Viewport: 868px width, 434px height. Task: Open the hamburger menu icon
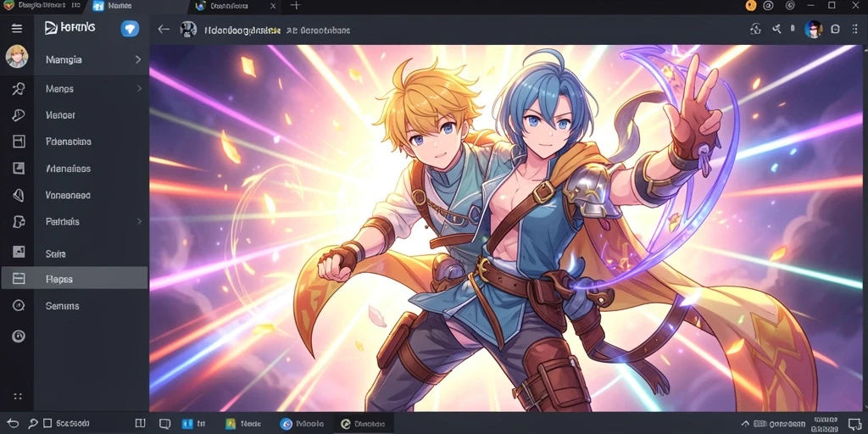(x=17, y=29)
